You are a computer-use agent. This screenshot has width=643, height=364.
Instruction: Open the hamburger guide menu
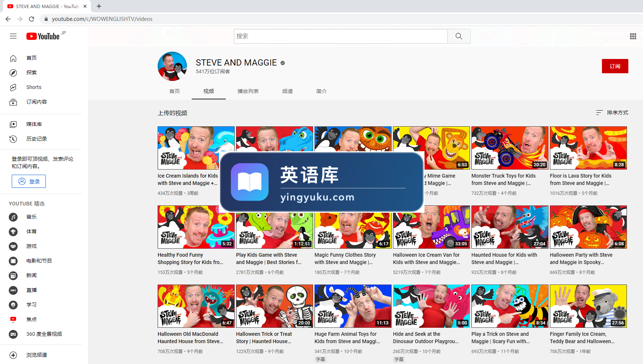(x=13, y=36)
